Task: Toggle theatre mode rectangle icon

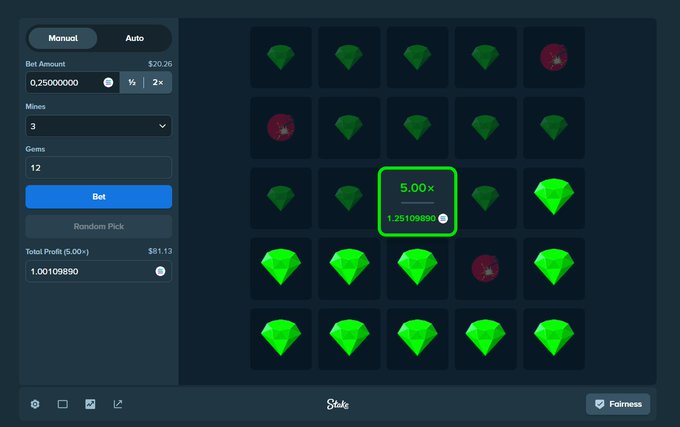Action: coord(62,404)
